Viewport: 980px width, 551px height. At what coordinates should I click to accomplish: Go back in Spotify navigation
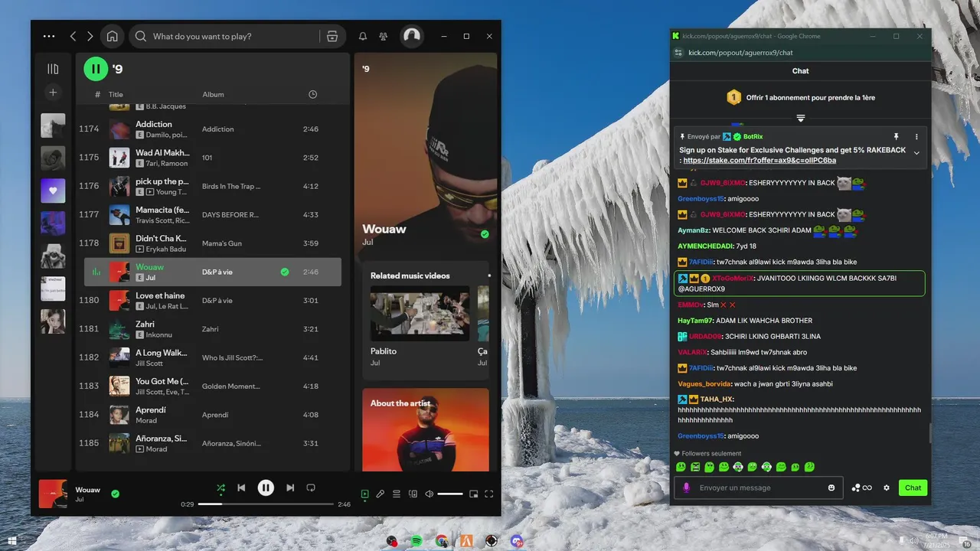coord(73,36)
